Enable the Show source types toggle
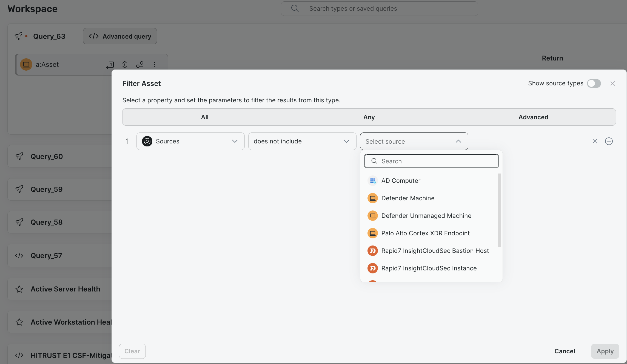 coord(594,83)
